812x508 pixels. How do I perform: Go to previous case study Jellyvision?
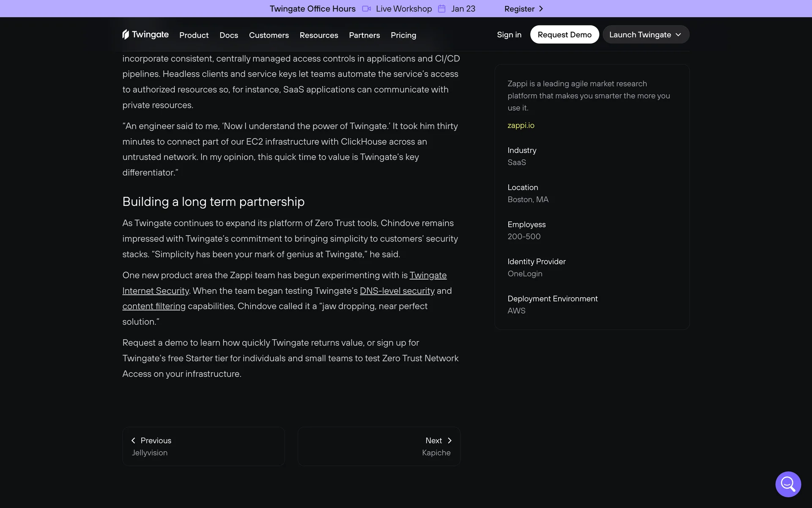tap(203, 446)
